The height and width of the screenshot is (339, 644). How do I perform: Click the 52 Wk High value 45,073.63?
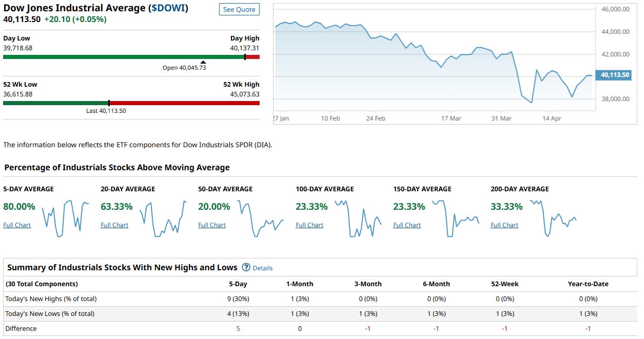point(245,94)
